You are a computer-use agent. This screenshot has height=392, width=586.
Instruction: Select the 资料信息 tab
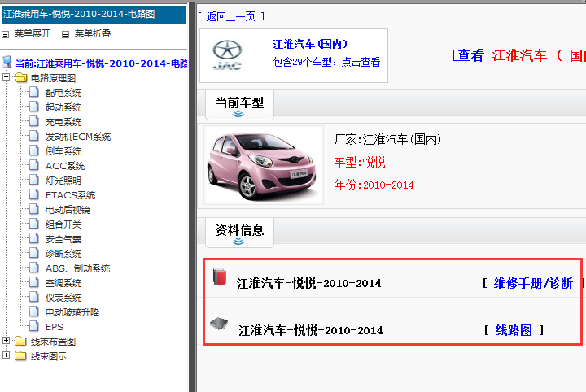pyautogui.click(x=239, y=233)
